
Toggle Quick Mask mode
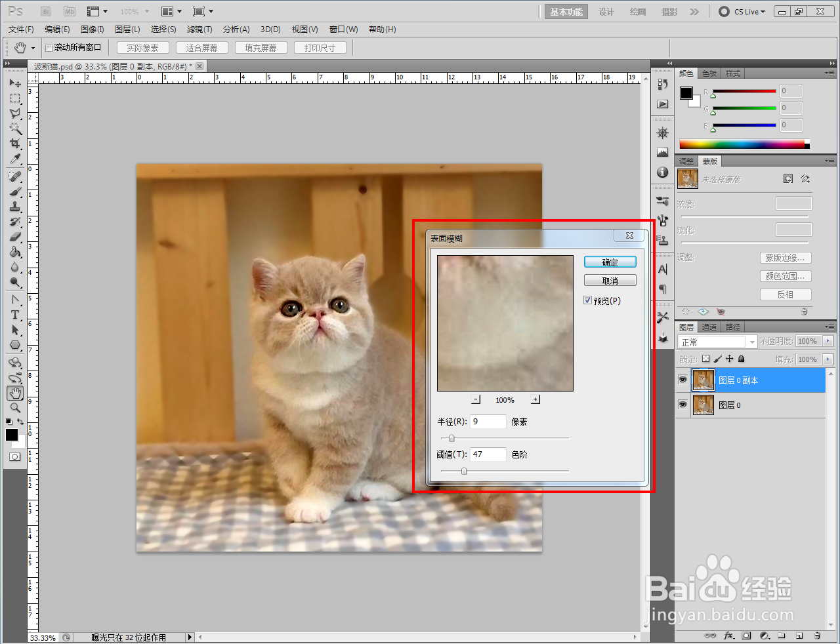click(x=15, y=456)
